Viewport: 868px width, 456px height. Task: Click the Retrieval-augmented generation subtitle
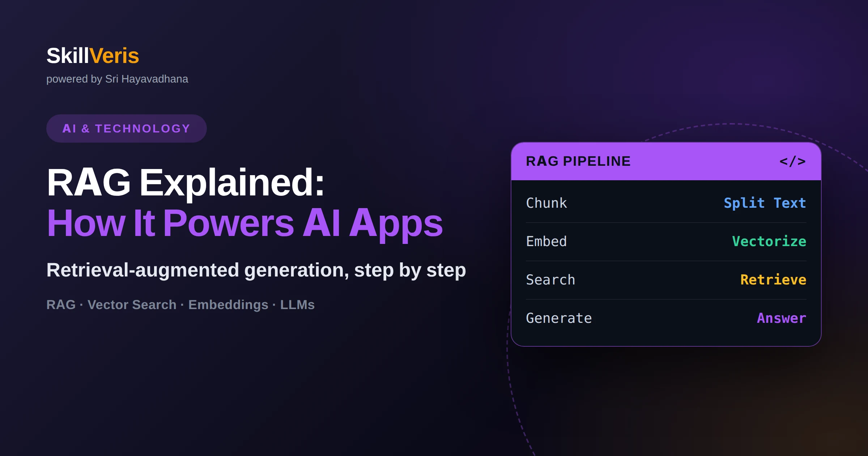click(x=256, y=270)
